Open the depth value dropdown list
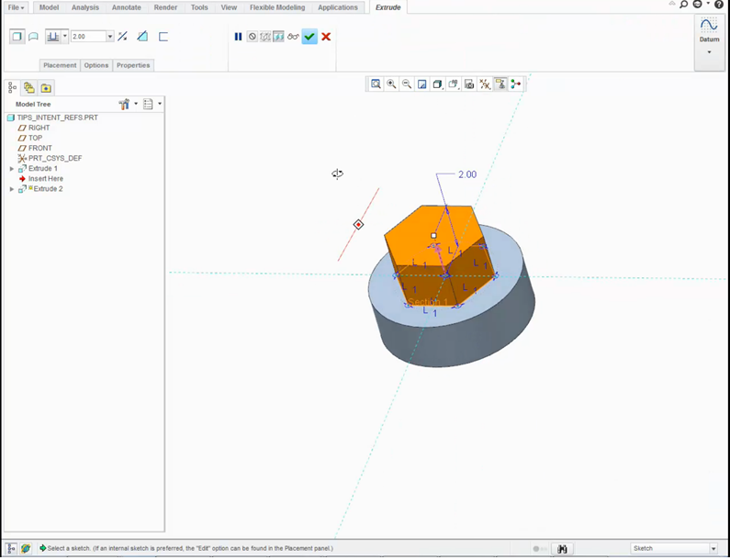Image resolution: width=730 pixels, height=560 pixels. [110, 37]
